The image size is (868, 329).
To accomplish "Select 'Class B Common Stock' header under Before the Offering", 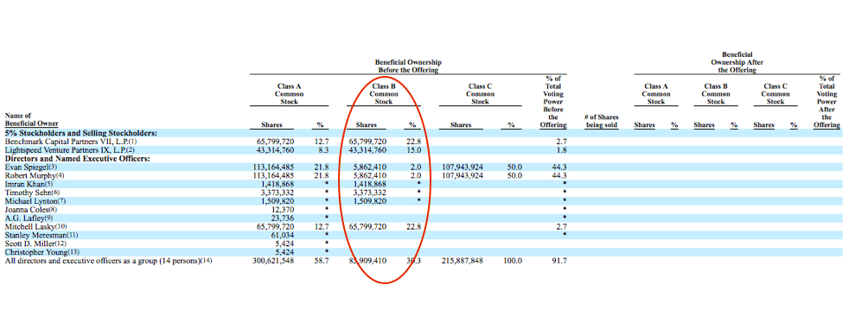I will [x=383, y=94].
